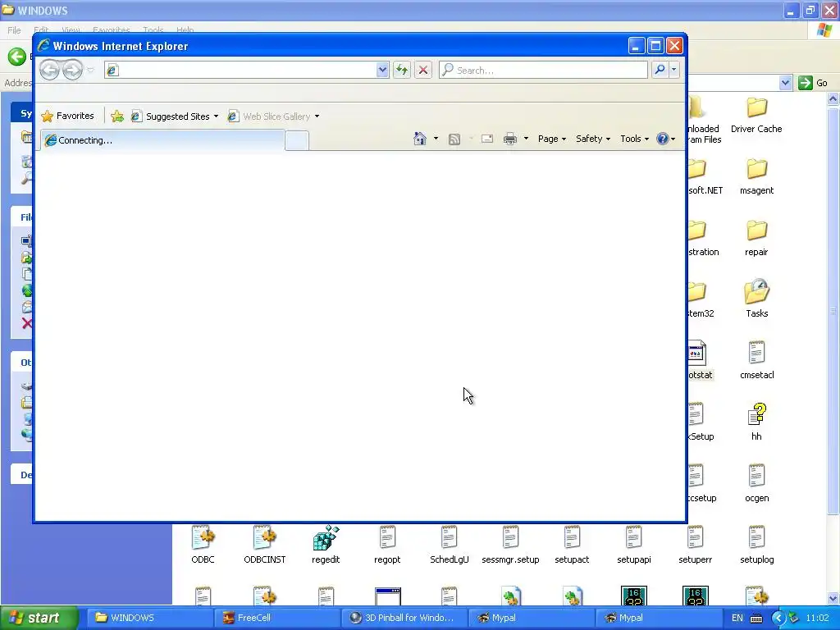Expand the Suggested Sites dropdown arrow

tap(216, 116)
